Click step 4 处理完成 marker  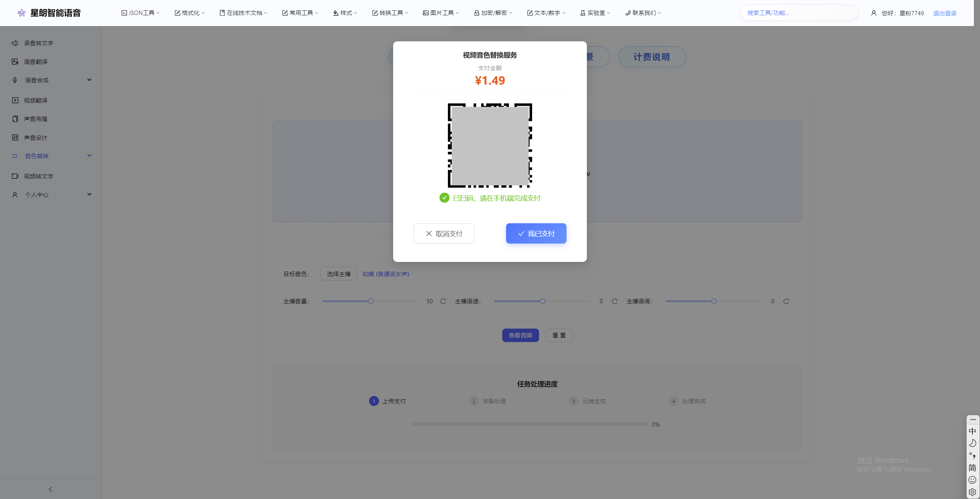673,401
